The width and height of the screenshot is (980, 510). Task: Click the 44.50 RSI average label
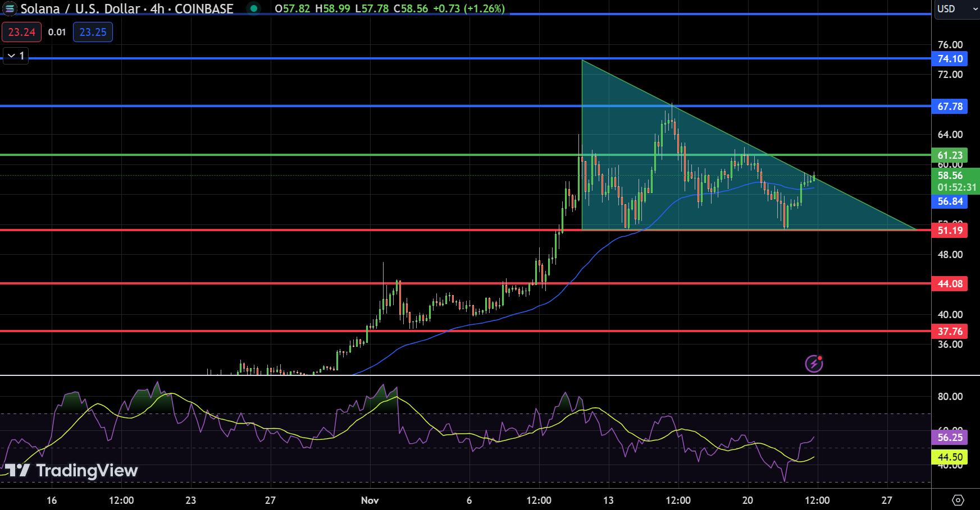(x=950, y=457)
